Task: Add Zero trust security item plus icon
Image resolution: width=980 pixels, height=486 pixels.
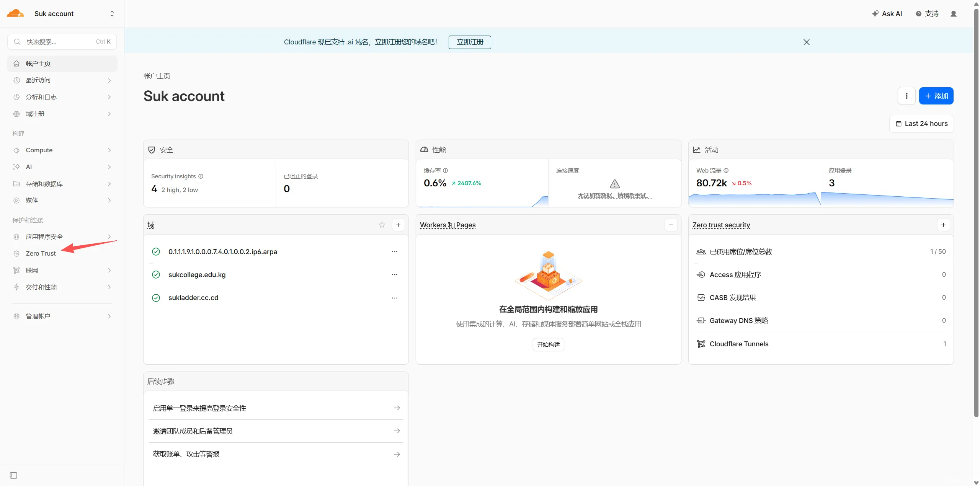Action: pos(943,225)
